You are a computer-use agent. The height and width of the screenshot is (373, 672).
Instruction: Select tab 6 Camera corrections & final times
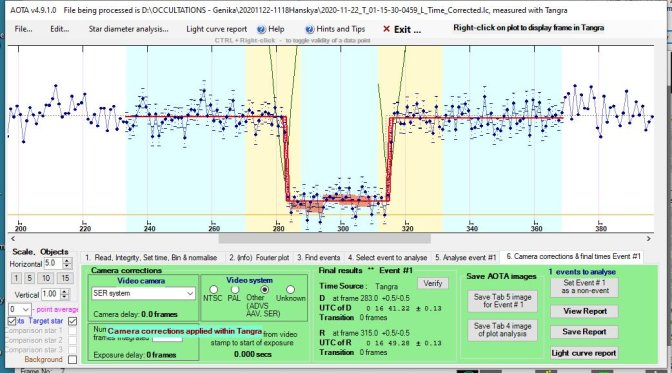(x=573, y=256)
